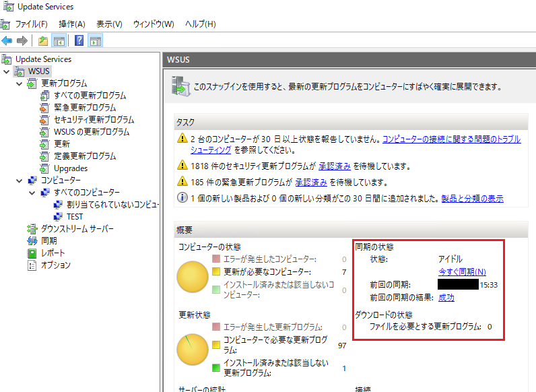Open the コンピューターの接続に関する問題のトラブルシューティング link
This screenshot has width=536, height=392.
coord(451,139)
